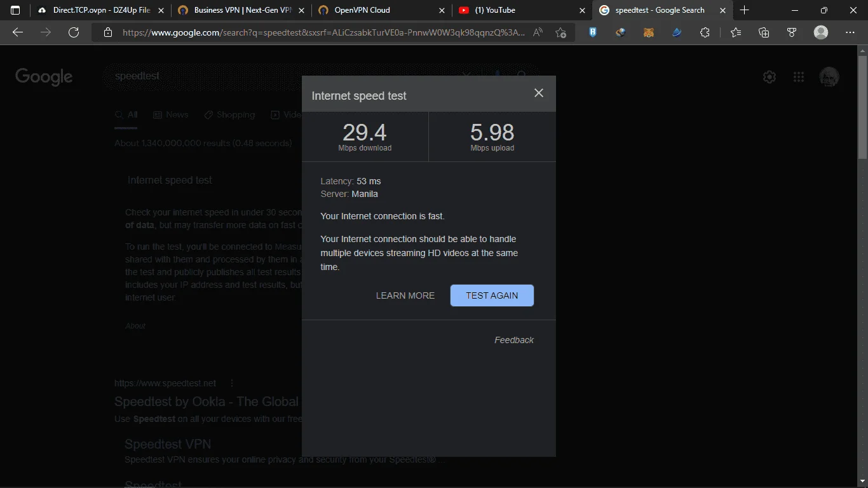Click the Server: Manila text

click(x=349, y=194)
